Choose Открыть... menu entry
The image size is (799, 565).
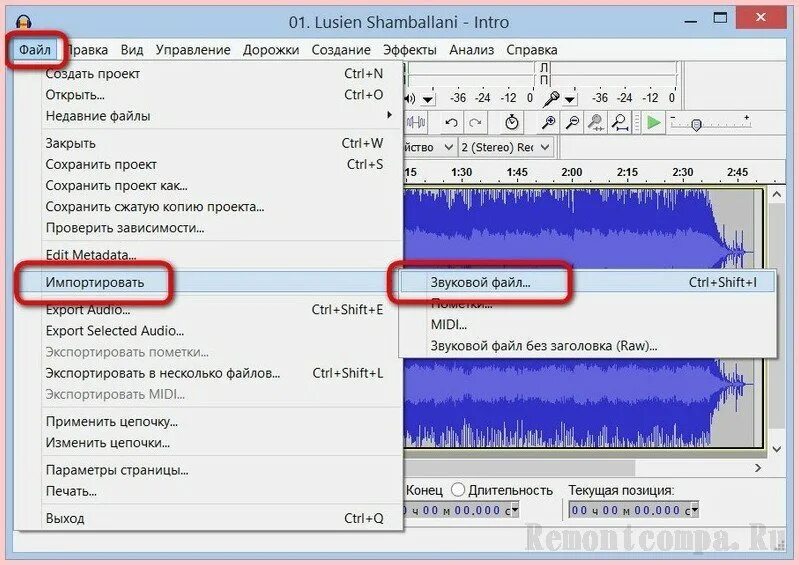(209, 95)
